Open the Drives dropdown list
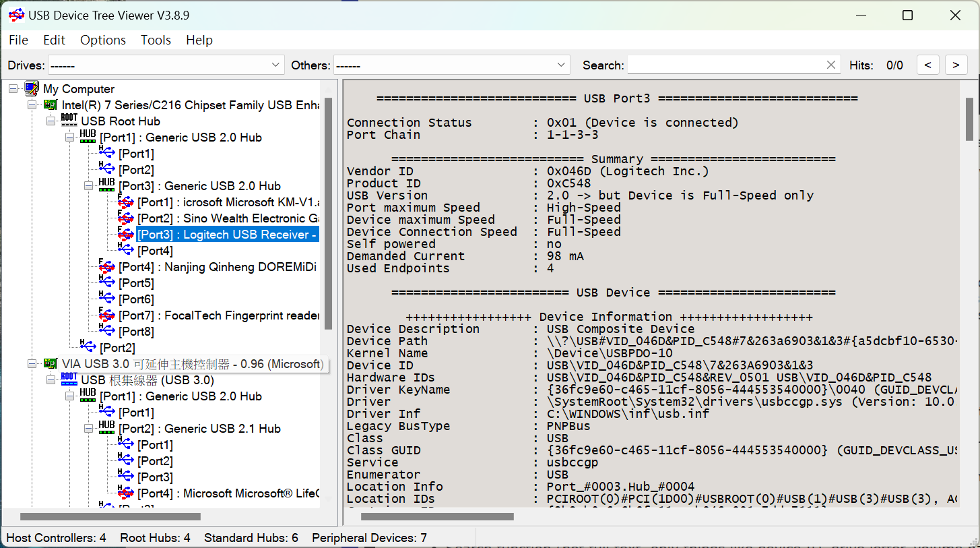 point(275,65)
